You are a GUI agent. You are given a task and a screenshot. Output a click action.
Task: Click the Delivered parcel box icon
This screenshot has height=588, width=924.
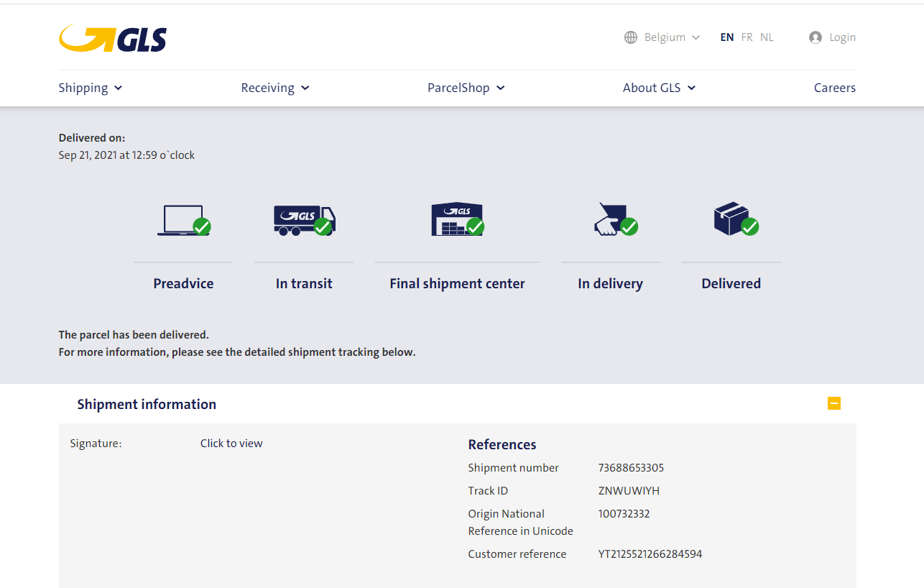click(x=731, y=219)
